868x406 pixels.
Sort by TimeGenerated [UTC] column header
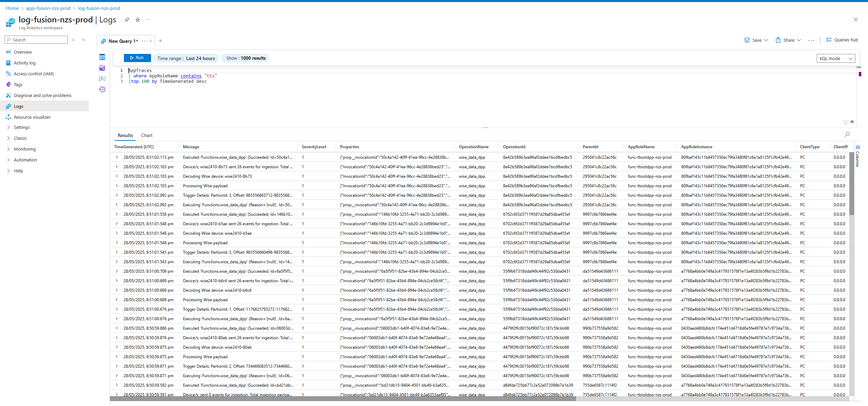pyautogui.click(x=134, y=147)
